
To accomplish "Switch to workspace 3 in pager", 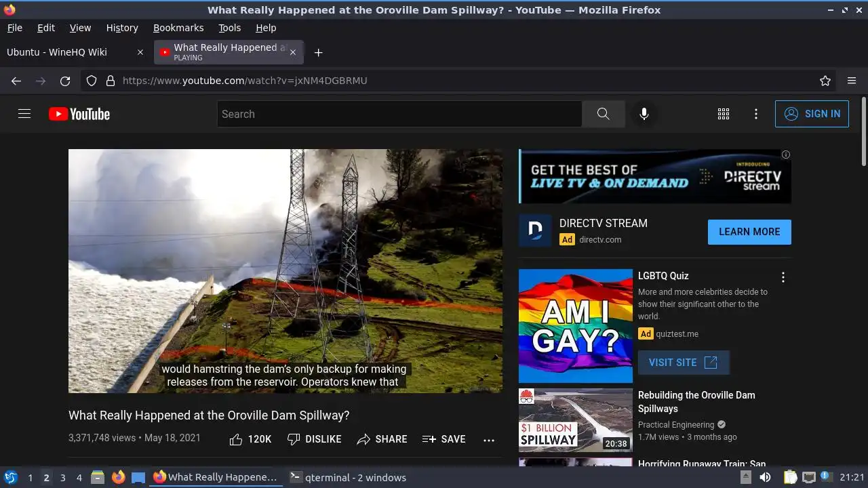I will coord(62,478).
